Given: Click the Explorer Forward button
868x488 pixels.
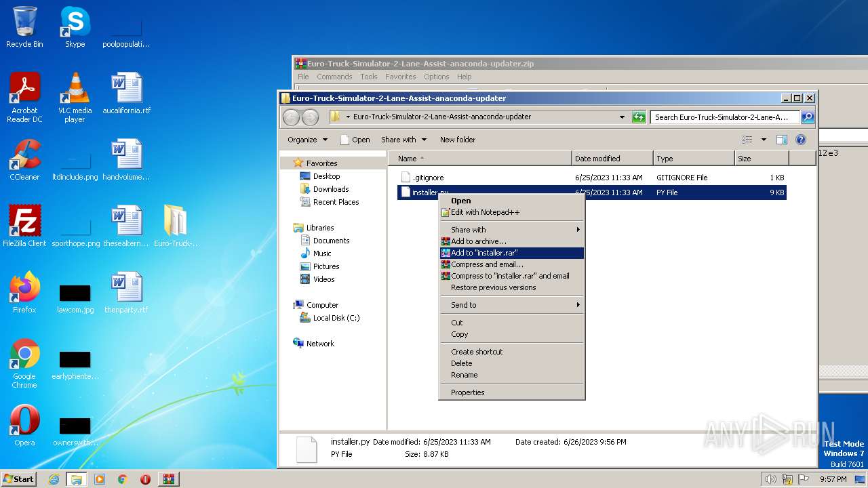Looking at the screenshot, I should pyautogui.click(x=310, y=117).
